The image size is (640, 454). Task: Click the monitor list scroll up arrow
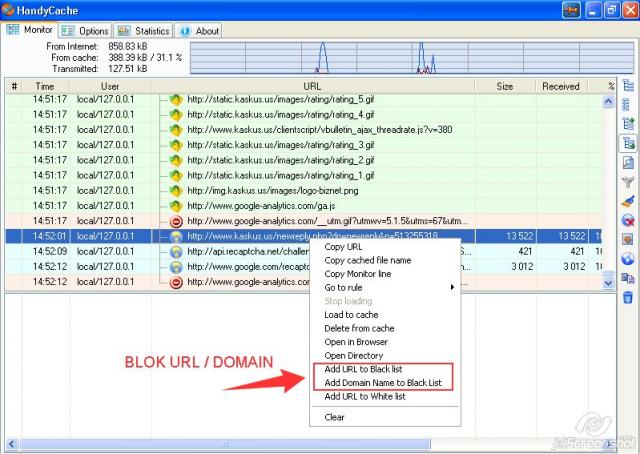(608, 101)
